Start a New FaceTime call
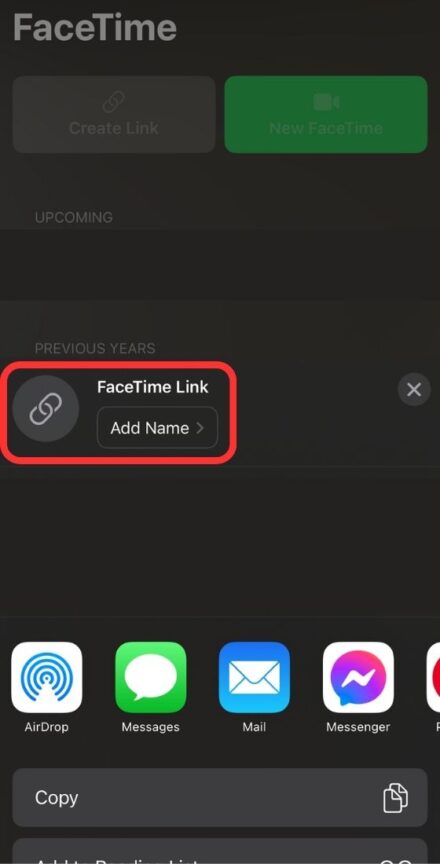Viewport: 440px width, 864px height. click(x=326, y=114)
